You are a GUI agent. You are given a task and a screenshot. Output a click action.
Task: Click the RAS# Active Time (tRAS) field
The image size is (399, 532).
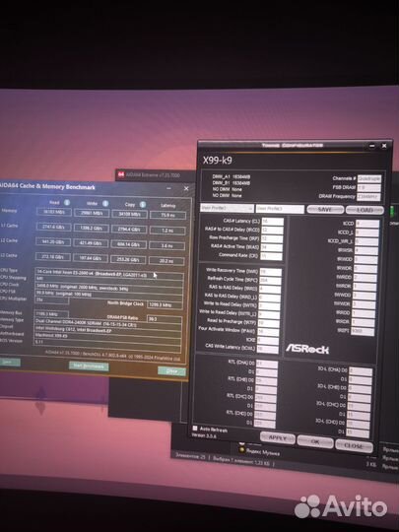click(x=272, y=247)
